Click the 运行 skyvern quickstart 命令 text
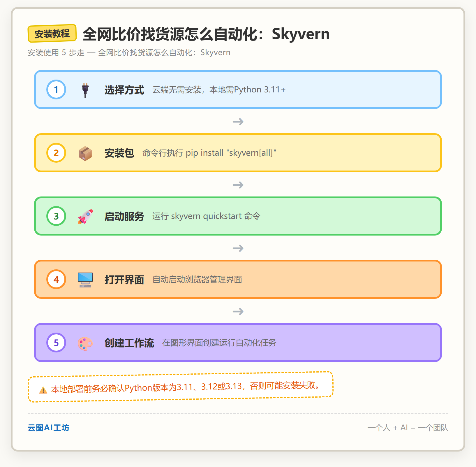Viewport: 476px width, 467px height. [x=206, y=216]
